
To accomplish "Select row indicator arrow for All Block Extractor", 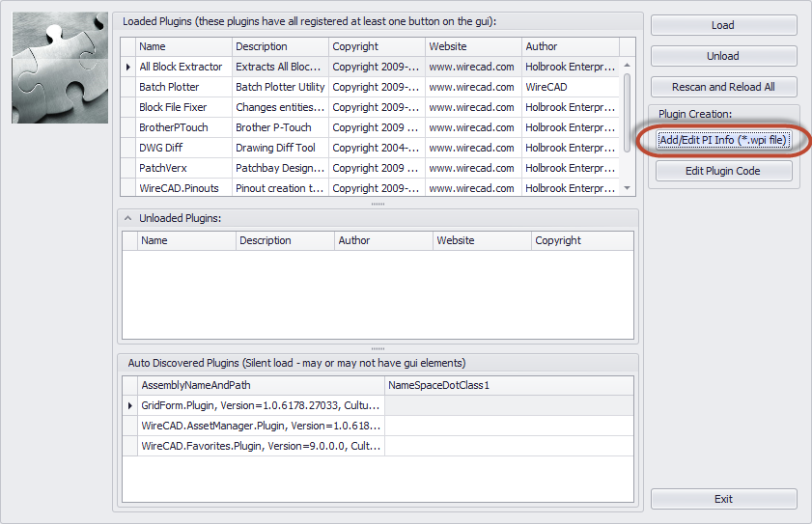I will click(127, 67).
